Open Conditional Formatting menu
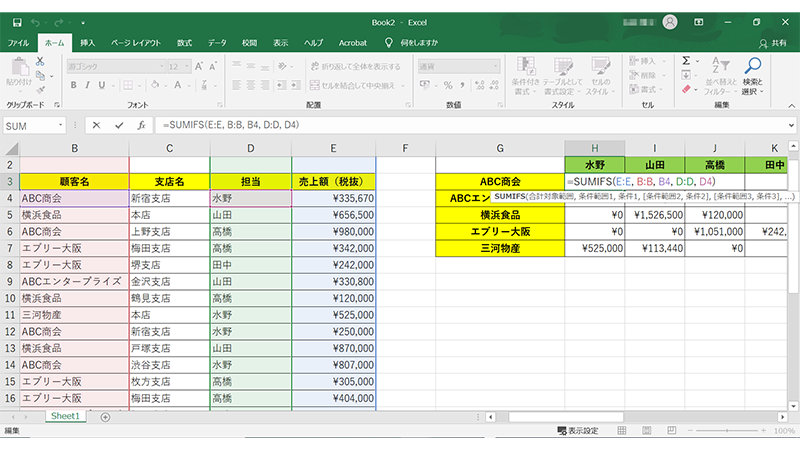The image size is (800, 450). [525, 76]
